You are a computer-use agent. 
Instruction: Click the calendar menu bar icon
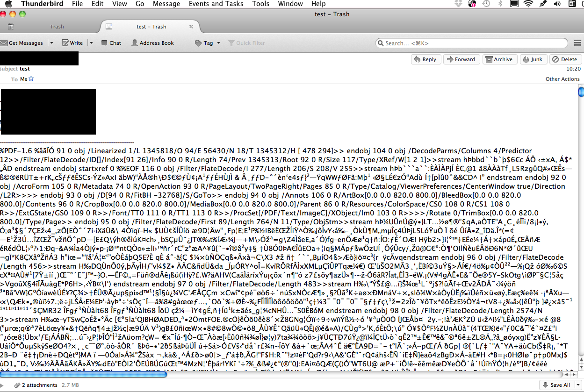pos(573,4)
